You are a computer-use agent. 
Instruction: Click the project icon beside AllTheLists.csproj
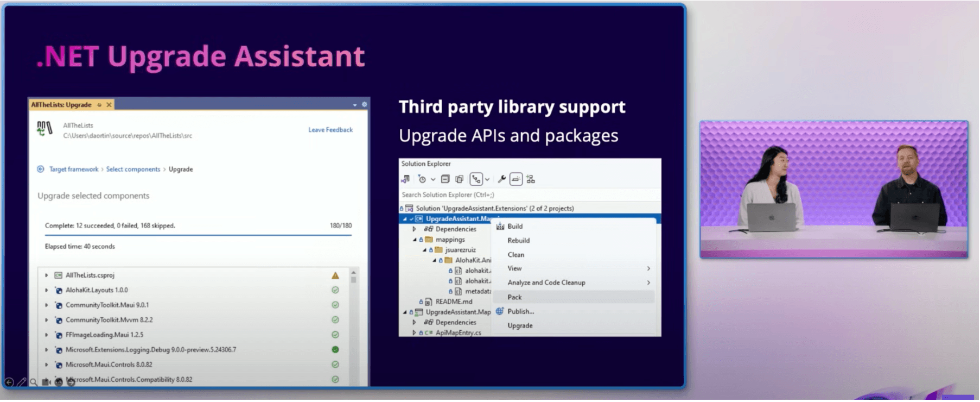[59, 275]
